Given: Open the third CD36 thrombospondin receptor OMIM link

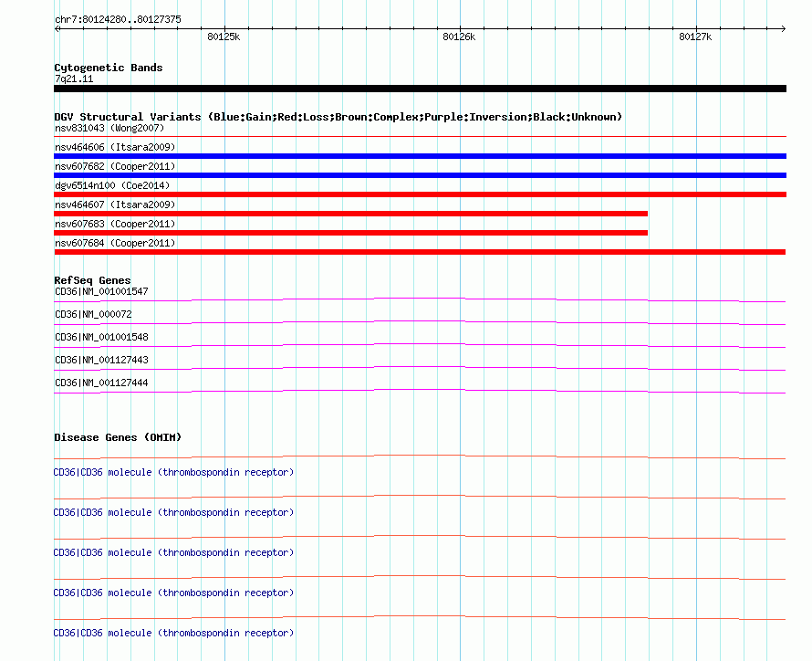Looking at the screenshot, I should tap(173, 552).
